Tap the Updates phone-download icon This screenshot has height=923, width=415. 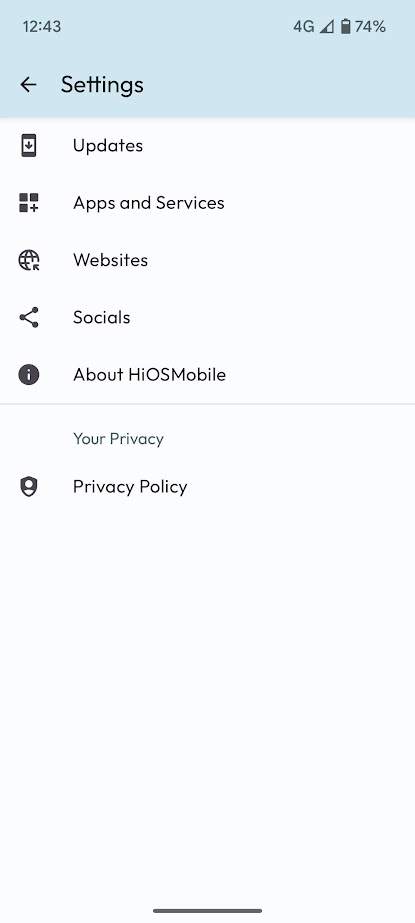tap(28, 145)
